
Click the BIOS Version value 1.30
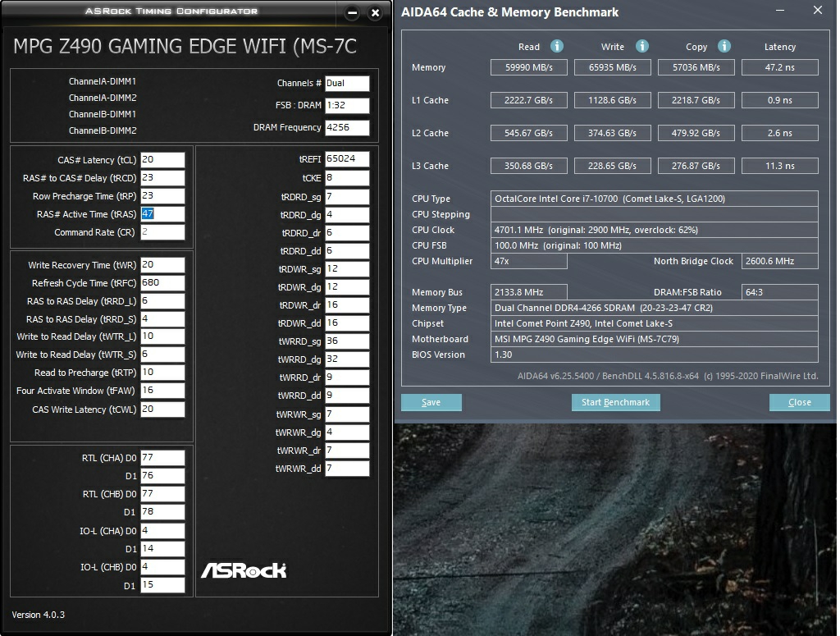tap(654, 355)
